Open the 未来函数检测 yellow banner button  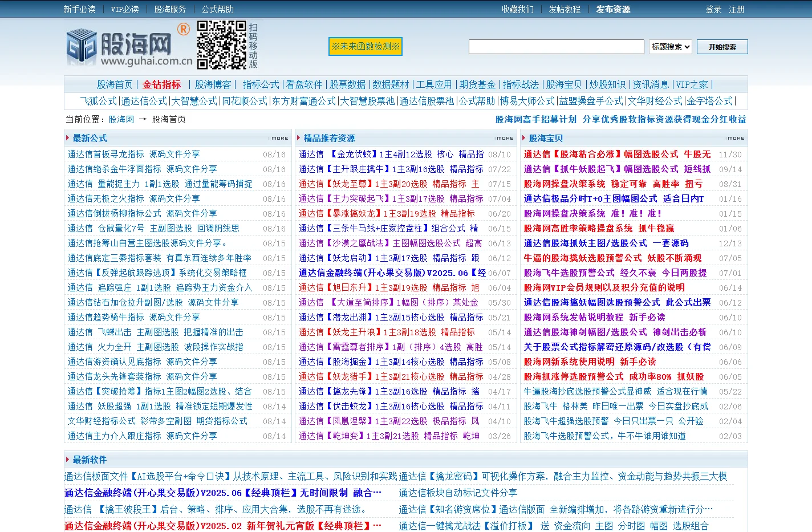[366, 46]
